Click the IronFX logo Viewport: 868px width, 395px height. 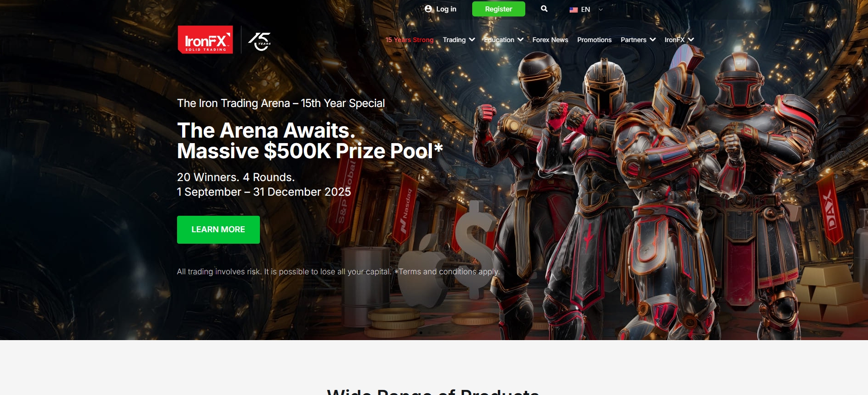(205, 39)
